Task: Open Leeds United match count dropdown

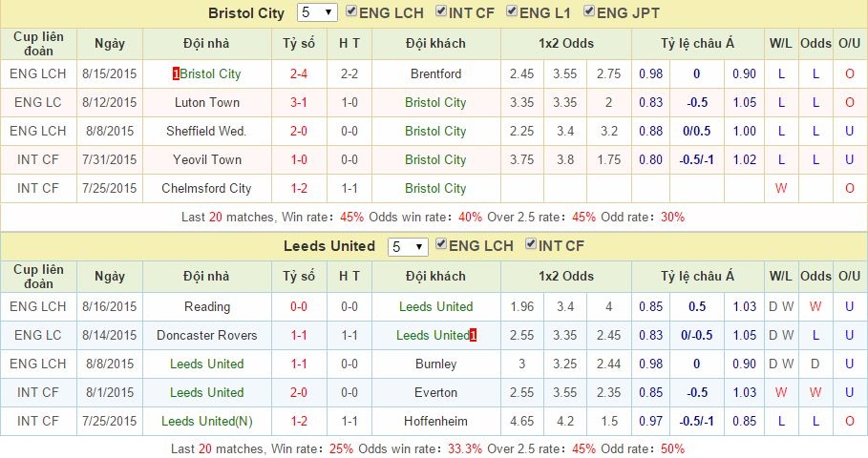Action: tap(408, 246)
